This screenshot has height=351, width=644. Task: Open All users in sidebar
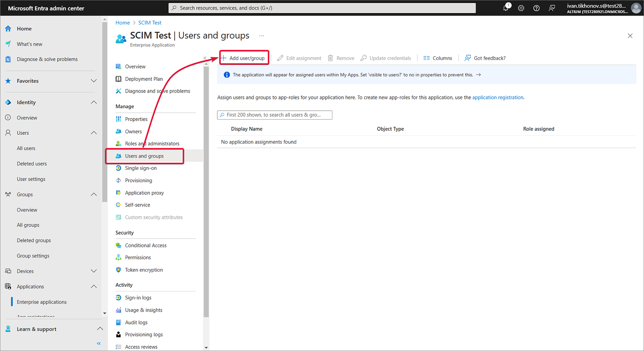click(26, 148)
